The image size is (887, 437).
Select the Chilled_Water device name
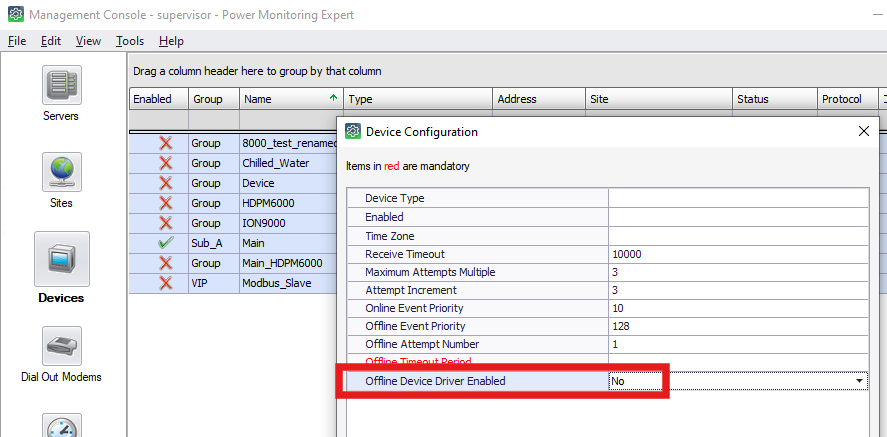pos(276,163)
